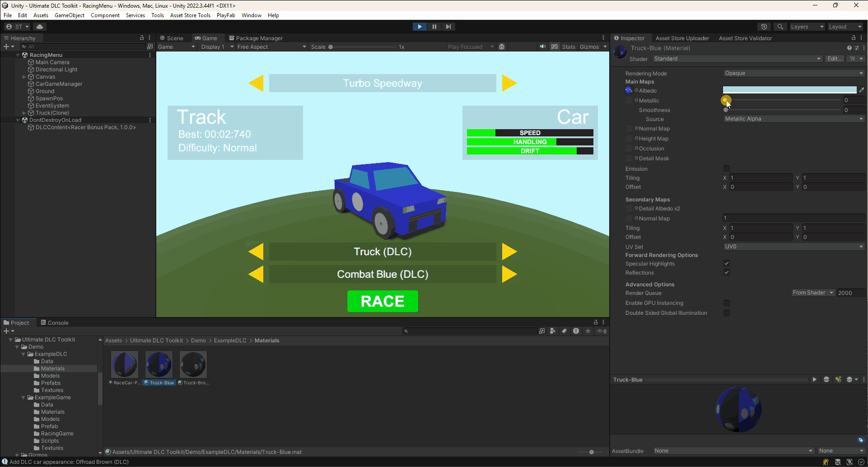Open the GameObject menu

coord(69,15)
